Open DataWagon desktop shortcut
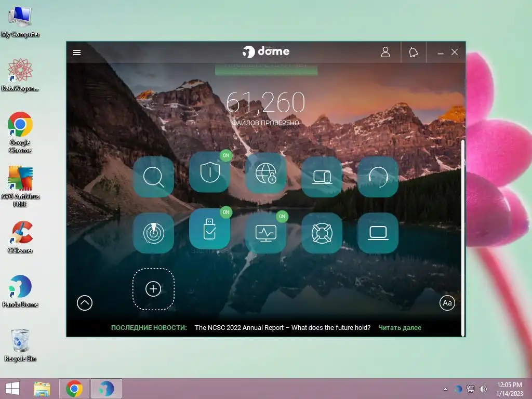532x399 pixels. click(20, 75)
